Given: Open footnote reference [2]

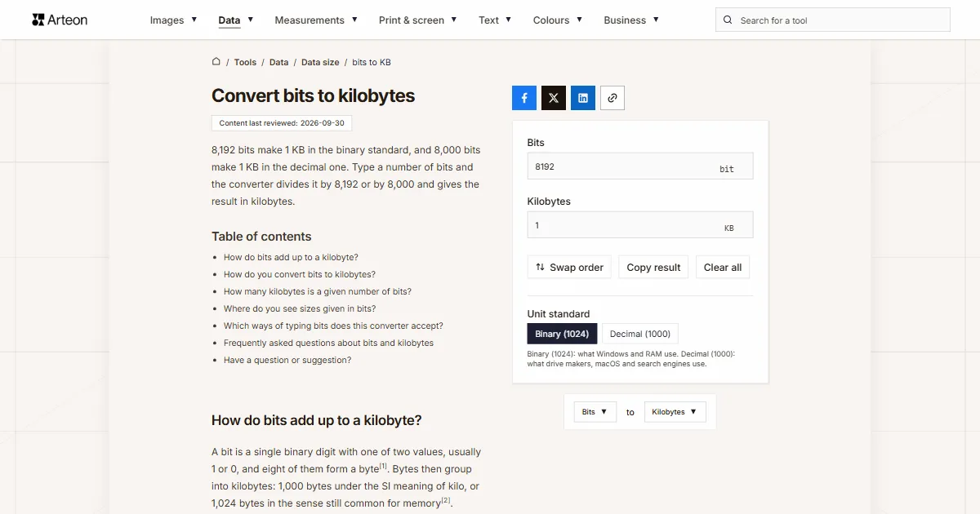Looking at the screenshot, I should click(446, 500).
